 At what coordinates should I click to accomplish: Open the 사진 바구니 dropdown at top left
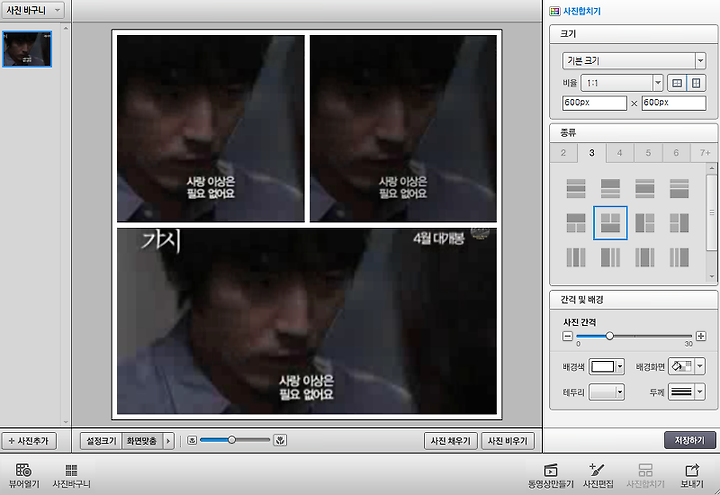click(33, 10)
